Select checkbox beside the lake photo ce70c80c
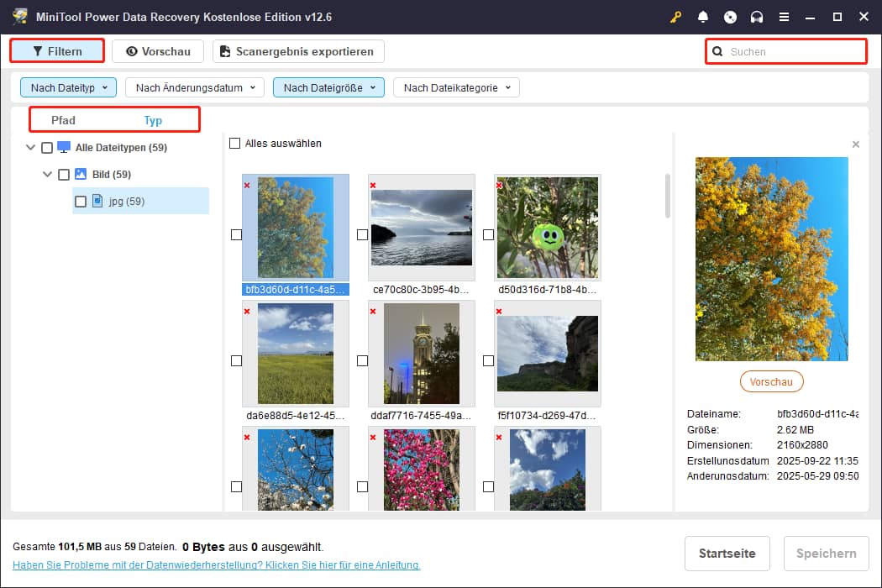Screen dimensions: 882x588 (362, 234)
